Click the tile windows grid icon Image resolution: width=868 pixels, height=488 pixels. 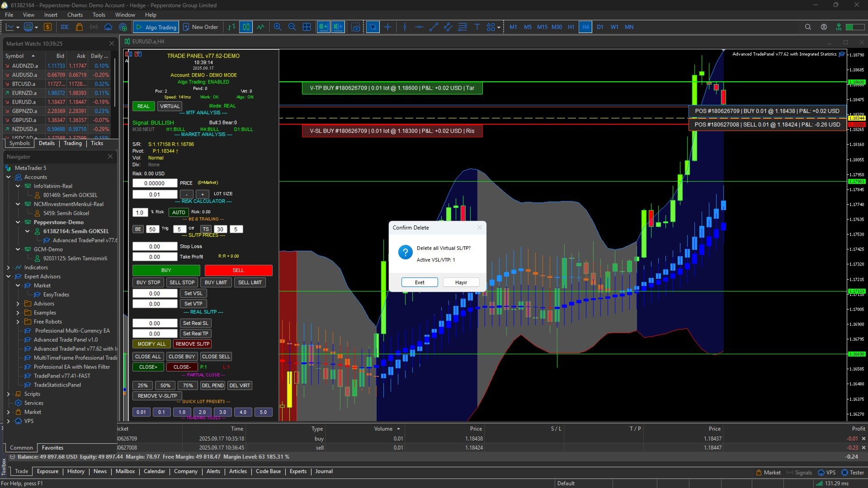(307, 27)
